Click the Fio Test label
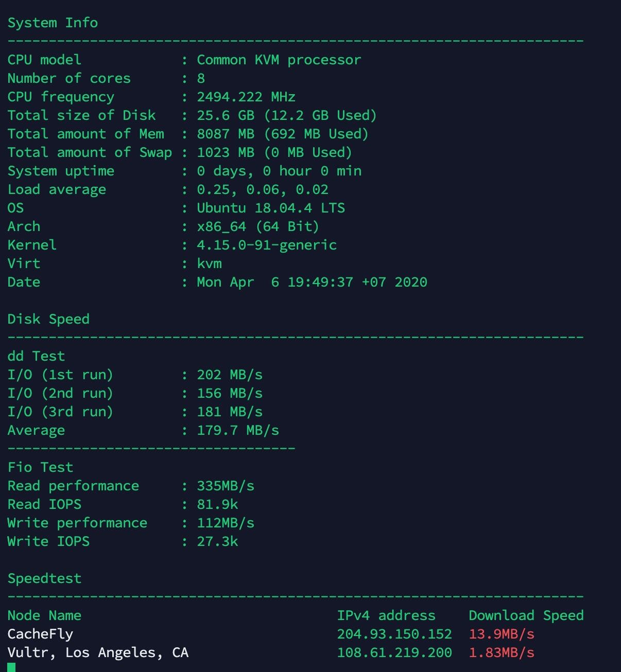The height and width of the screenshot is (672, 621). (40, 467)
